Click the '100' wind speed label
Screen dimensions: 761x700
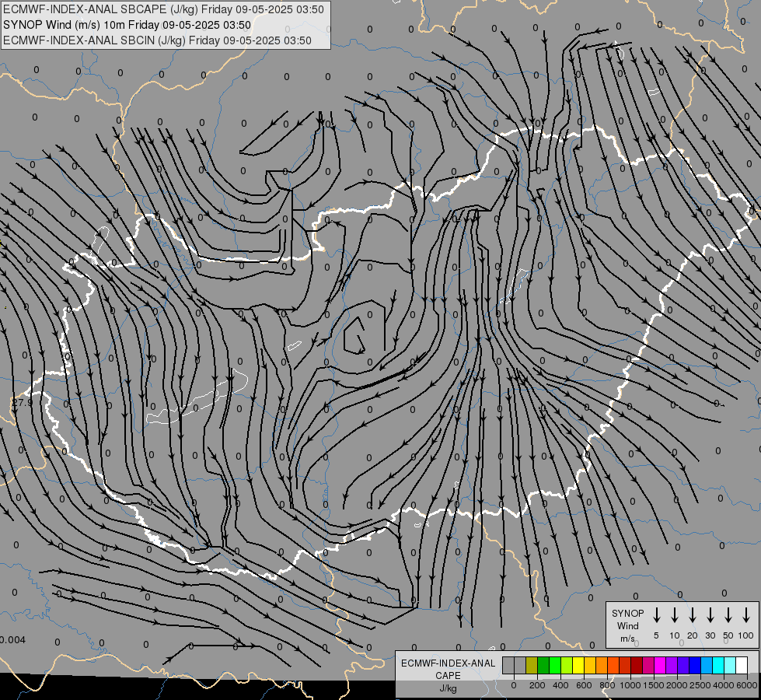pos(746,635)
